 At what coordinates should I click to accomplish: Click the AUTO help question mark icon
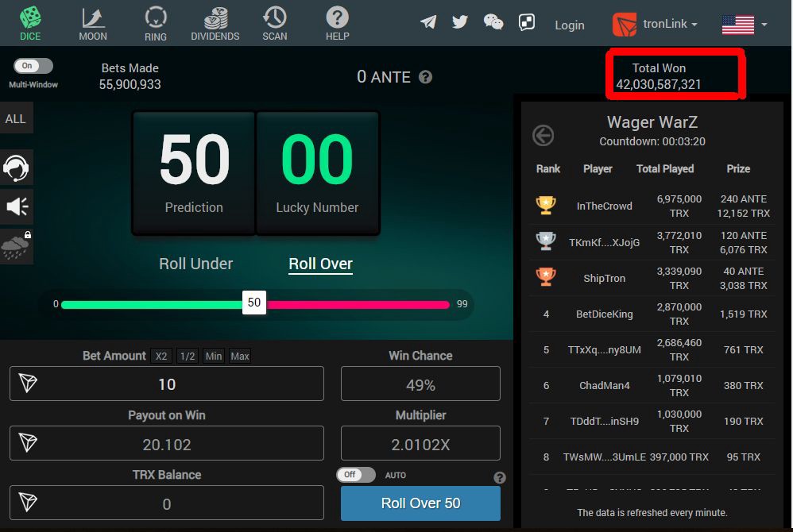click(499, 477)
